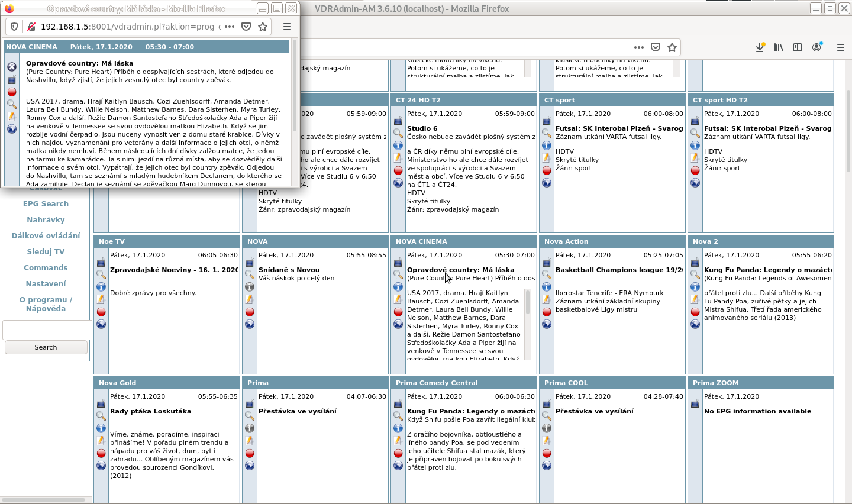Open EPG Search in sidebar

coord(46,203)
